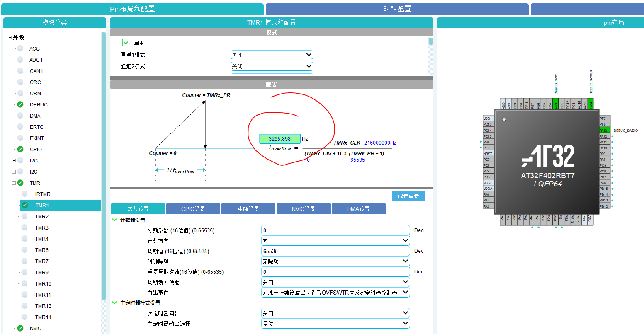The width and height of the screenshot is (644, 334).
Task: Click the green check beside TMR1 in the tree
Action: (26, 205)
